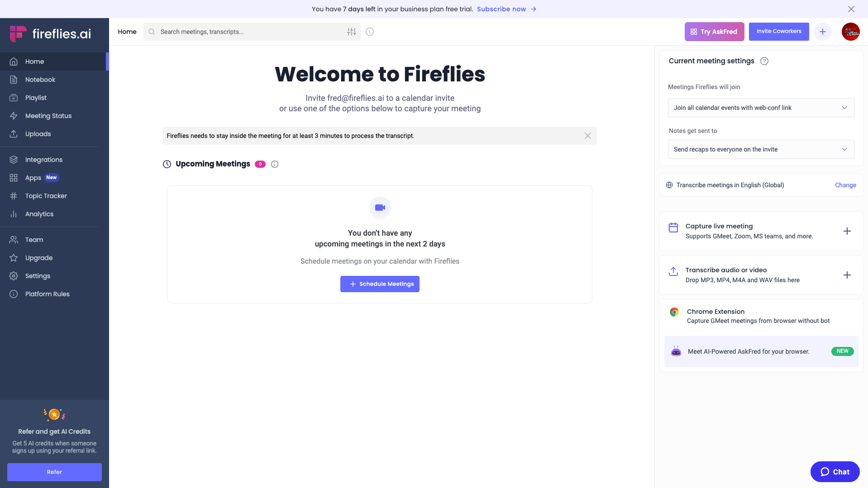The width and height of the screenshot is (868, 488).
Task: Open the user profile avatar
Action: pyautogui.click(x=850, y=32)
